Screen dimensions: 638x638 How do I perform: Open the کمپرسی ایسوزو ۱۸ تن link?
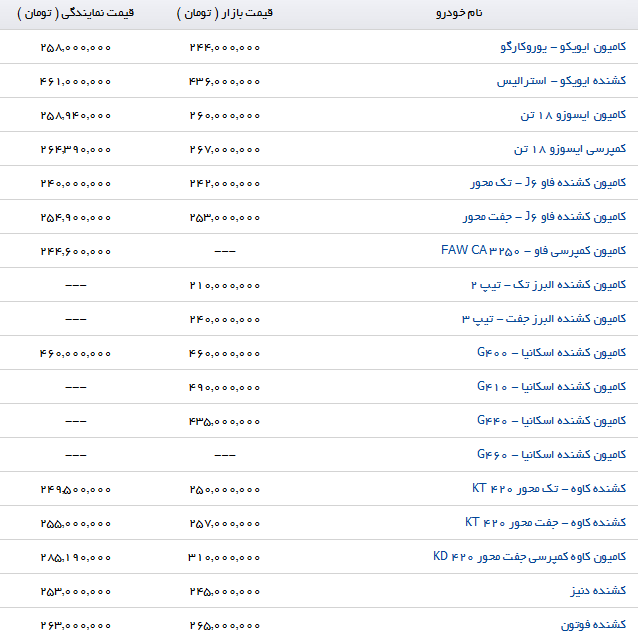click(x=570, y=149)
